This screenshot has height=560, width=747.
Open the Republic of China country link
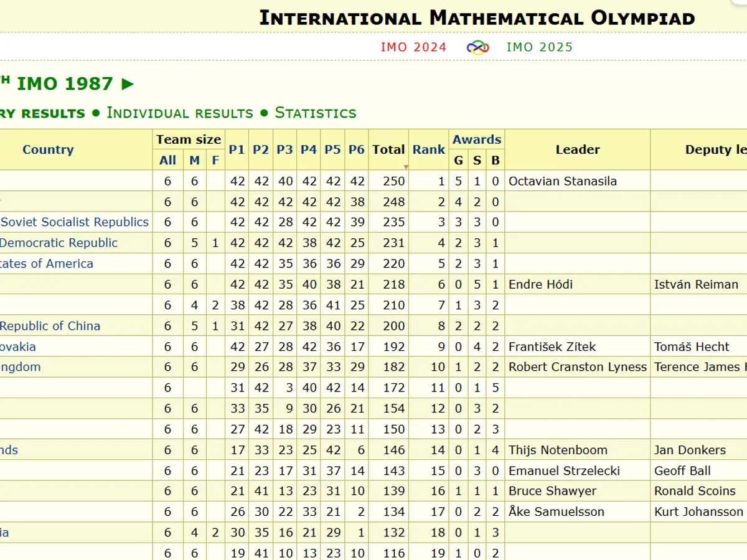click(50, 326)
